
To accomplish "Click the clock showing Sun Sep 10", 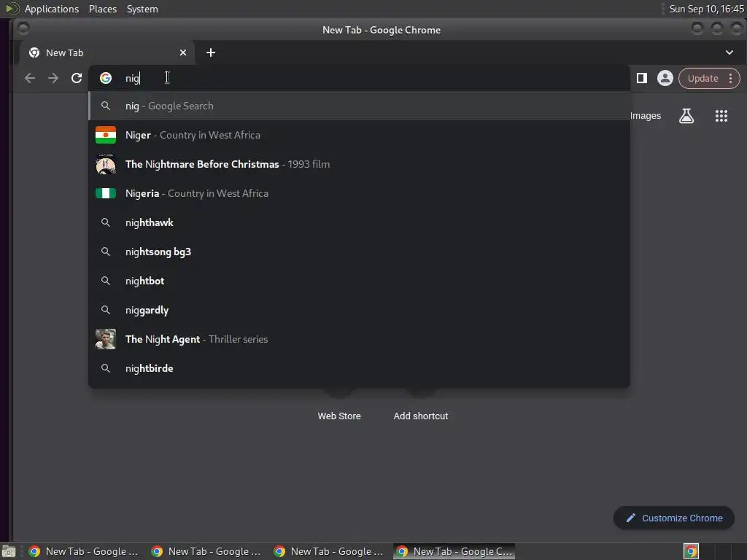I will pos(706,9).
